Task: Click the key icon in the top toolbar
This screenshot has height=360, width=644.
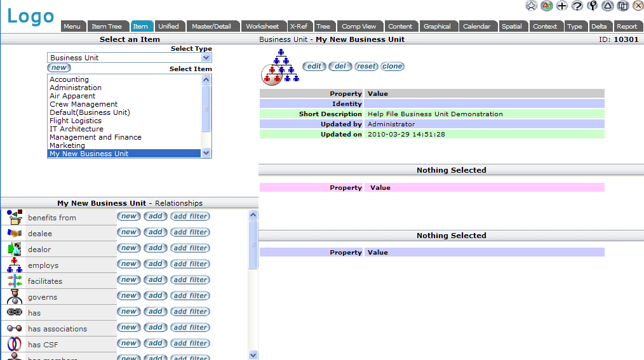Action: tap(593, 6)
